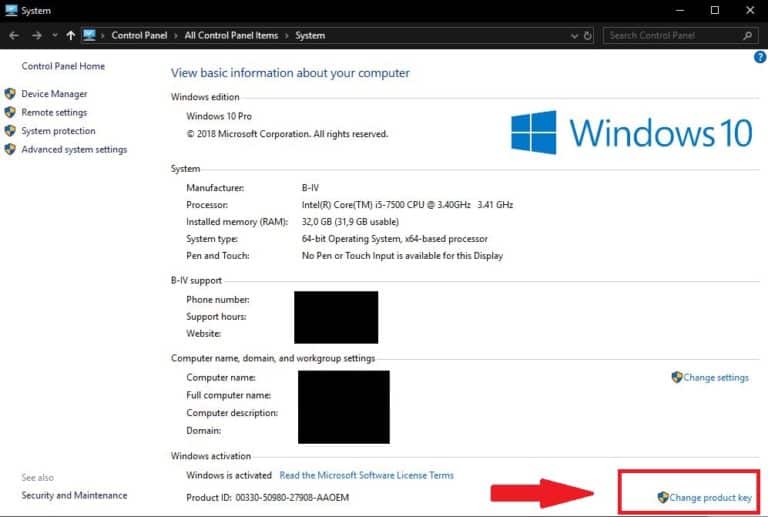768x517 pixels.
Task: Click the Change settings link
Action: pyautogui.click(x=715, y=378)
